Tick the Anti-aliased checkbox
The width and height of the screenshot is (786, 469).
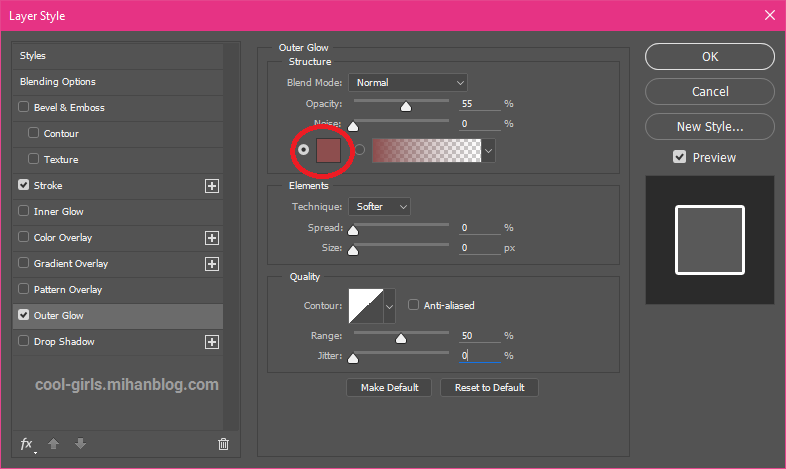tap(414, 305)
